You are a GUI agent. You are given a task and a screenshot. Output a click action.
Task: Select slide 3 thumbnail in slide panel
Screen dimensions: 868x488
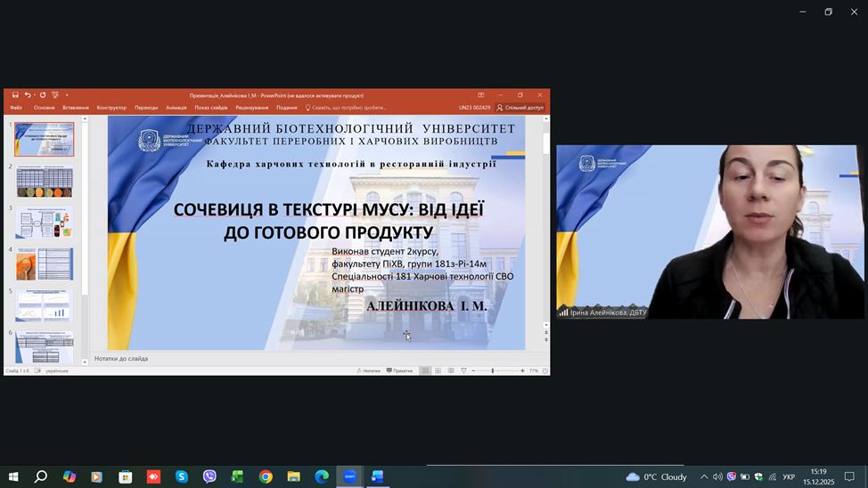coord(45,222)
